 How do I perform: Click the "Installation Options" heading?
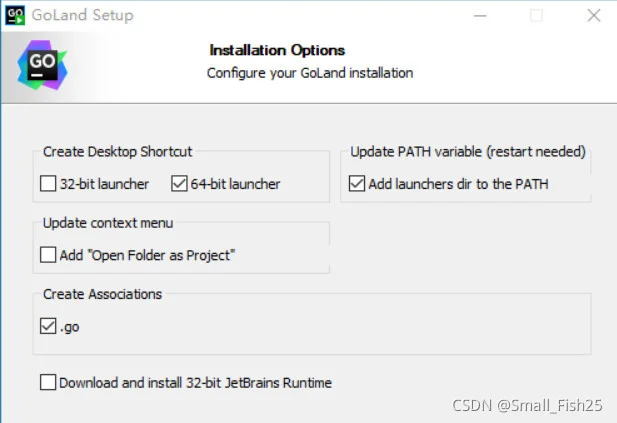click(x=277, y=50)
